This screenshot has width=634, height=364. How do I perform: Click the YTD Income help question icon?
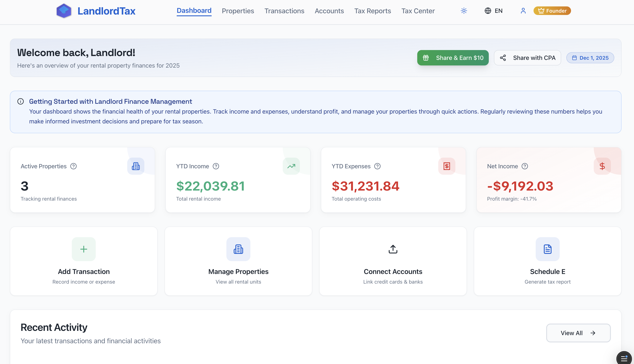tap(216, 166)
